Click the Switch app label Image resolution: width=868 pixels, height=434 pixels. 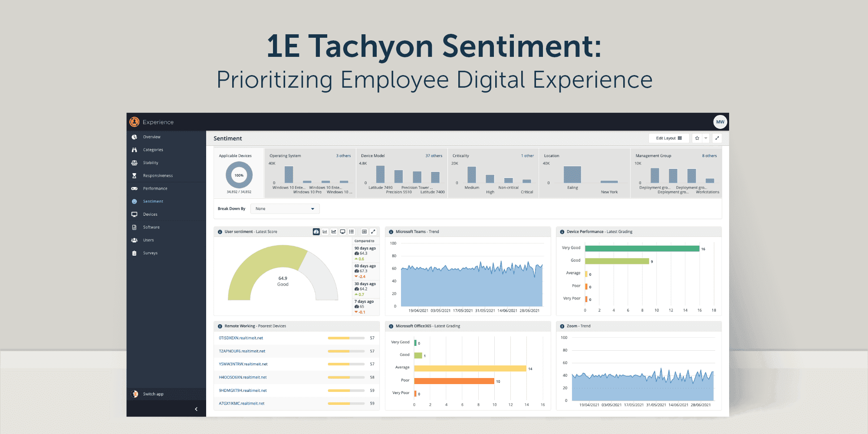pyautogui.click(x=153, y=394)
